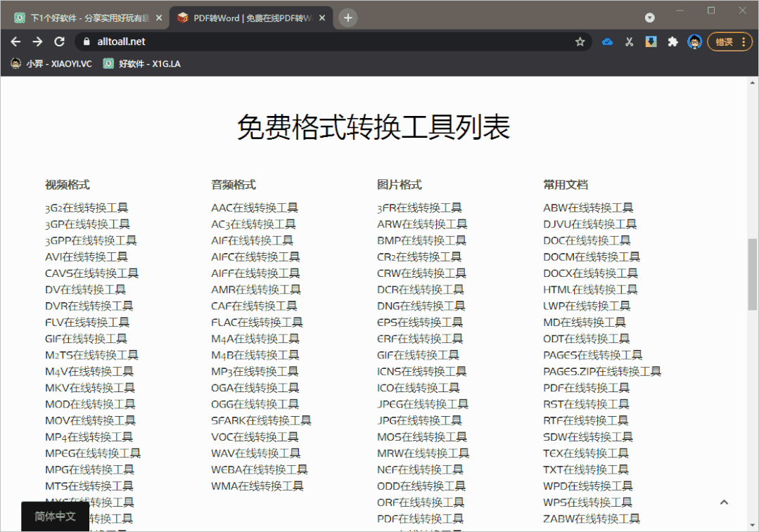Open ICO在线转换工具 link
Screen dimensions: 759x532
[419, 387]
